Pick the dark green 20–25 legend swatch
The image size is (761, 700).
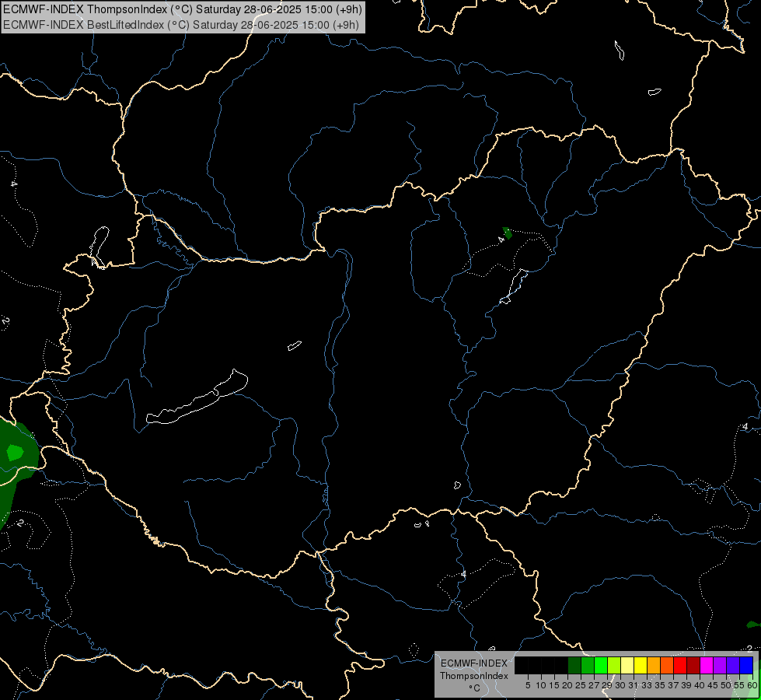[574, 666]
